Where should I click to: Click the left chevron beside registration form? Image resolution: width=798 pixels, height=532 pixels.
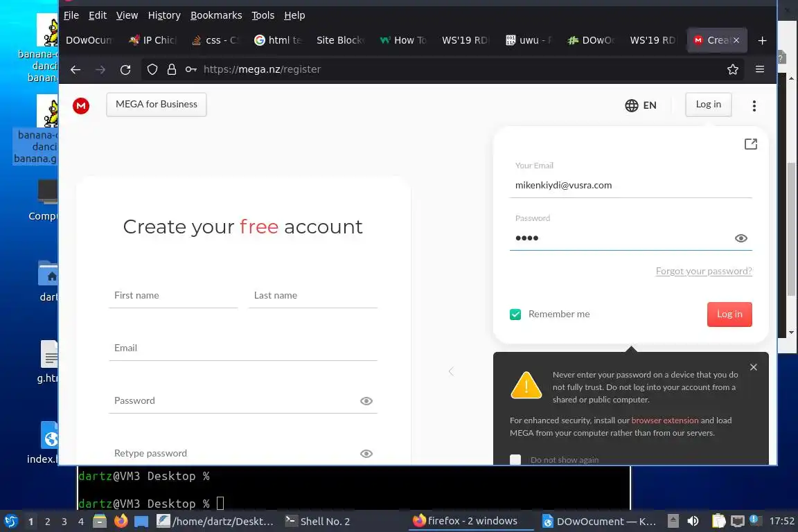click(451, 371)
